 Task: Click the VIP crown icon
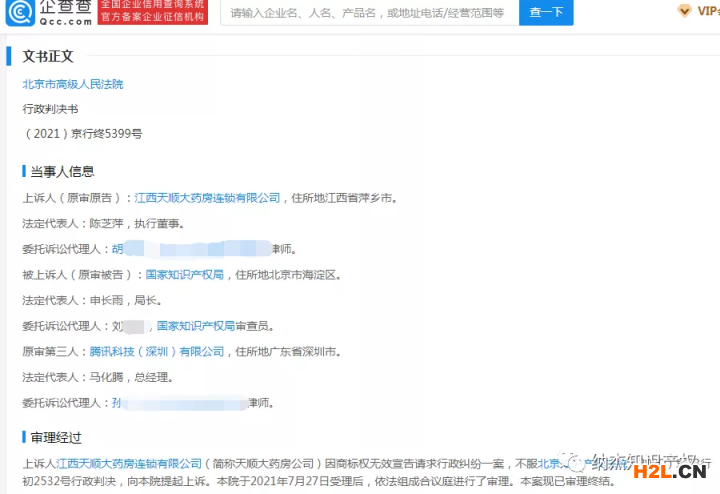coord(682,11)
